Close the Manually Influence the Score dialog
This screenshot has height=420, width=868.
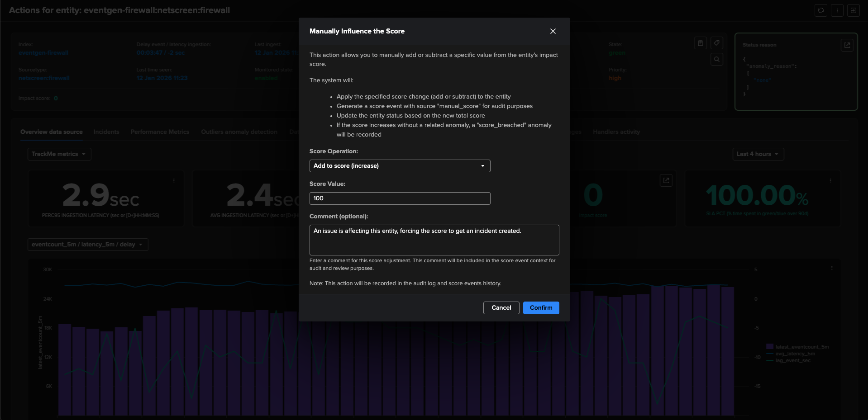coord(553,31)
